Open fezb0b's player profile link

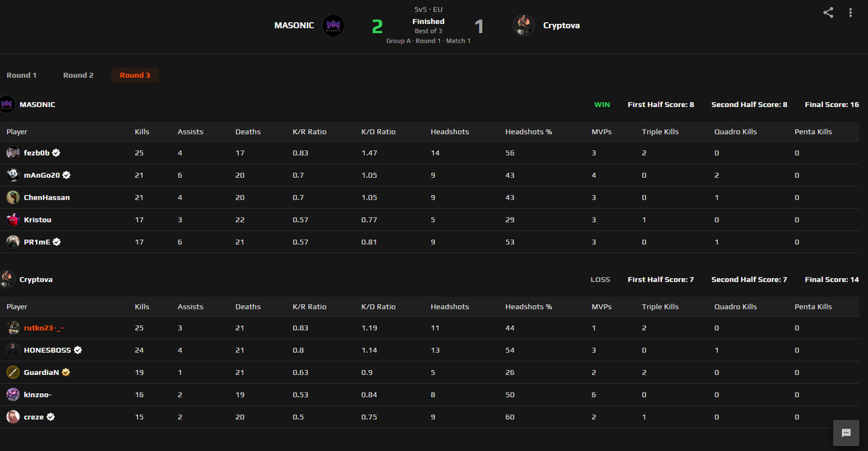pos(37,153)
